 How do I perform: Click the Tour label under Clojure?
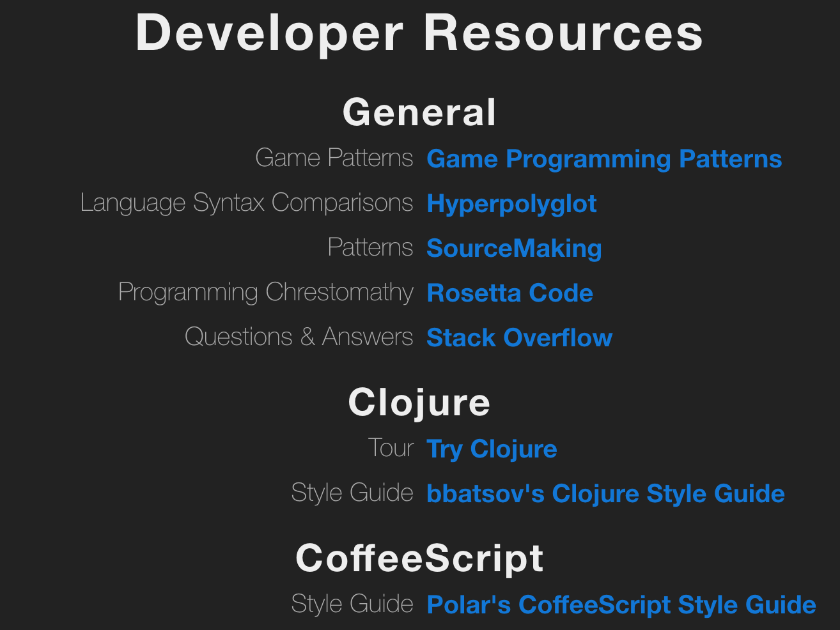coord(391,447)
